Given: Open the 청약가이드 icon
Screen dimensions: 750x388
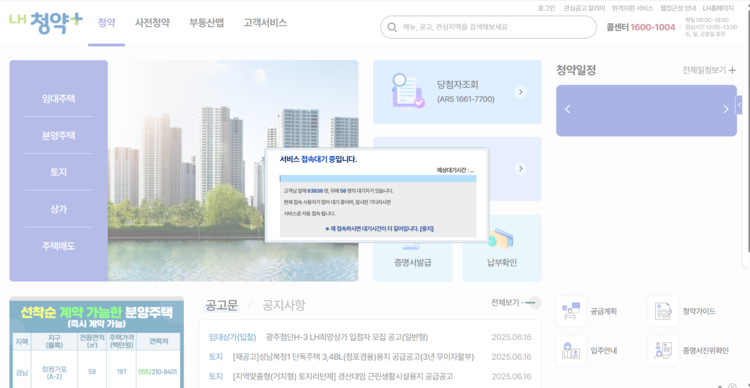Looking at the screenshot, I should pyautogui.click(x=663, y=311).
